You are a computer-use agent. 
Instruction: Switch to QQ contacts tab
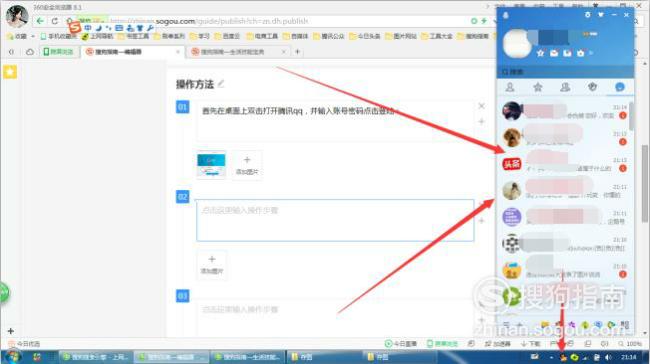[x=510, y=87]
